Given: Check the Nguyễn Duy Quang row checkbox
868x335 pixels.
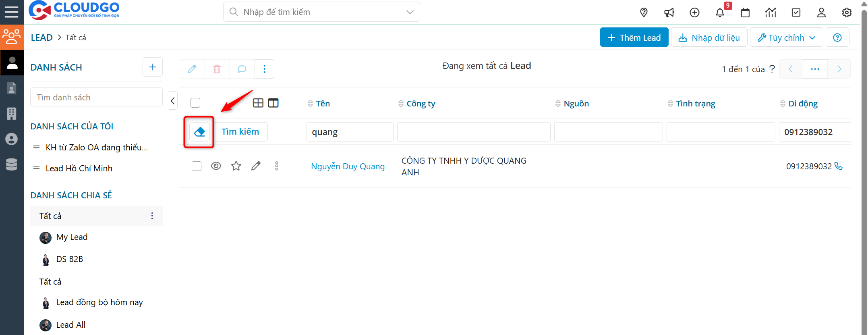Looking at the screenshot, I should tap(197, 166).
